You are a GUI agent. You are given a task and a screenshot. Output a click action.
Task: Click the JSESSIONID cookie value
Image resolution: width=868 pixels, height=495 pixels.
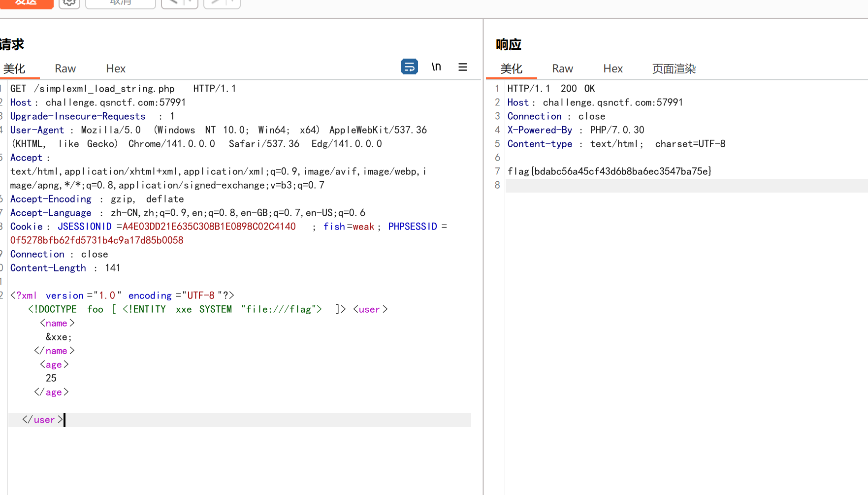click(209, 227)
